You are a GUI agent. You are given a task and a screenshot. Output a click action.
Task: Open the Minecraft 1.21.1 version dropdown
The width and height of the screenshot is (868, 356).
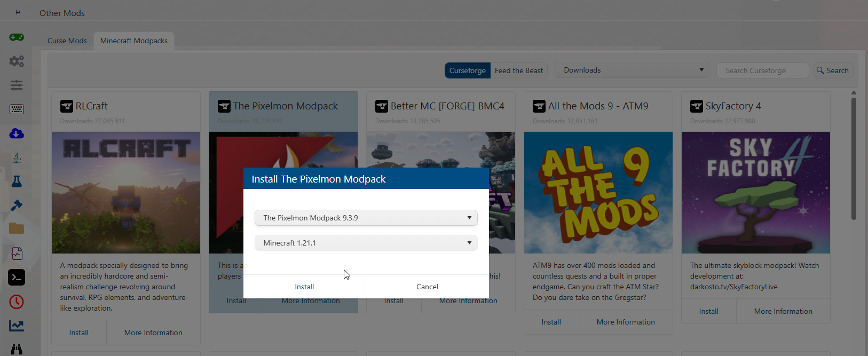(366, 243)
